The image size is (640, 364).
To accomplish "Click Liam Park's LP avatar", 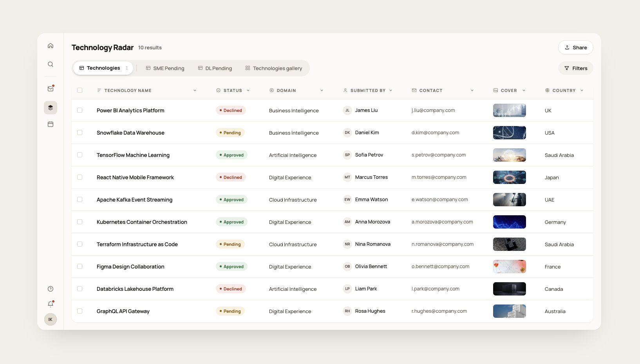I will tap(347, 289).
